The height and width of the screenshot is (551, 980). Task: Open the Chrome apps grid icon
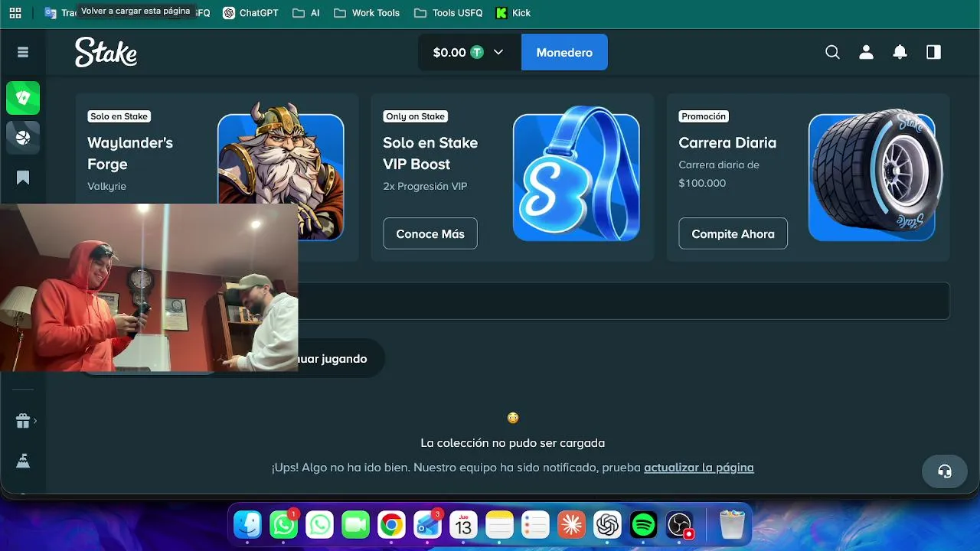point(15,13)
